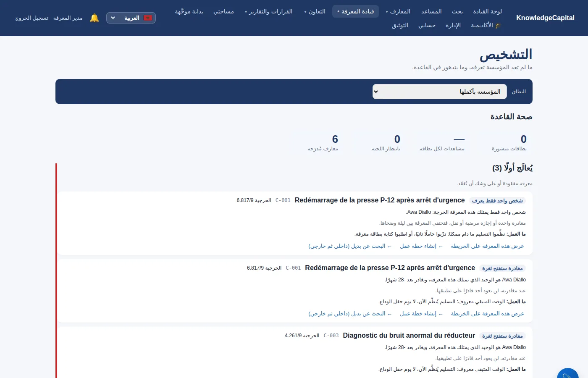Open حسابي account page
The image size is (588, 378).
point(427,26)
